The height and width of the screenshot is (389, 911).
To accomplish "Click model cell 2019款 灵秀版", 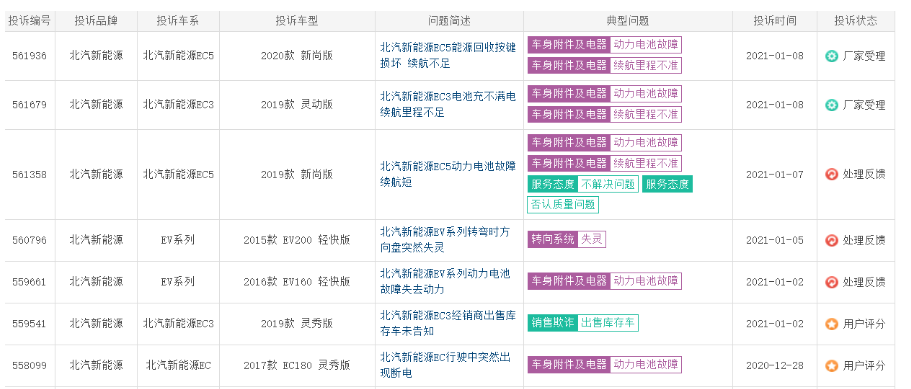I will pyautogui.click(x=297, y=324).
